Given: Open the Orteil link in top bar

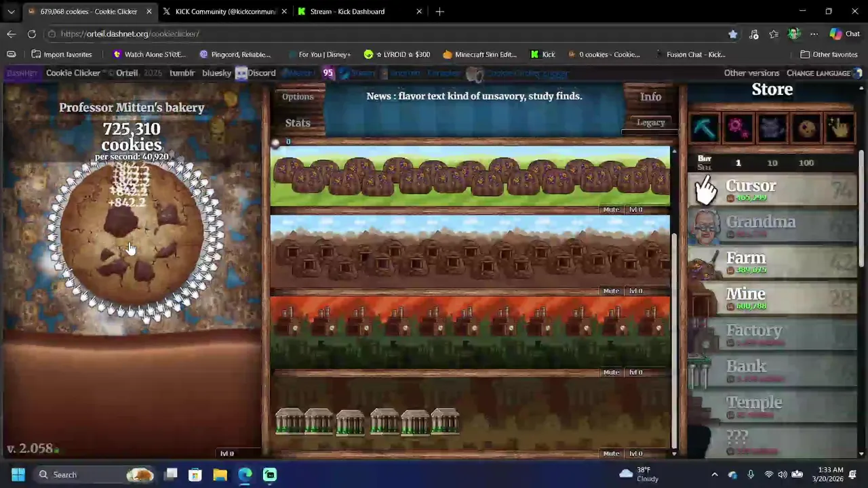Looking at the screenshot, I should click(127, 73).
